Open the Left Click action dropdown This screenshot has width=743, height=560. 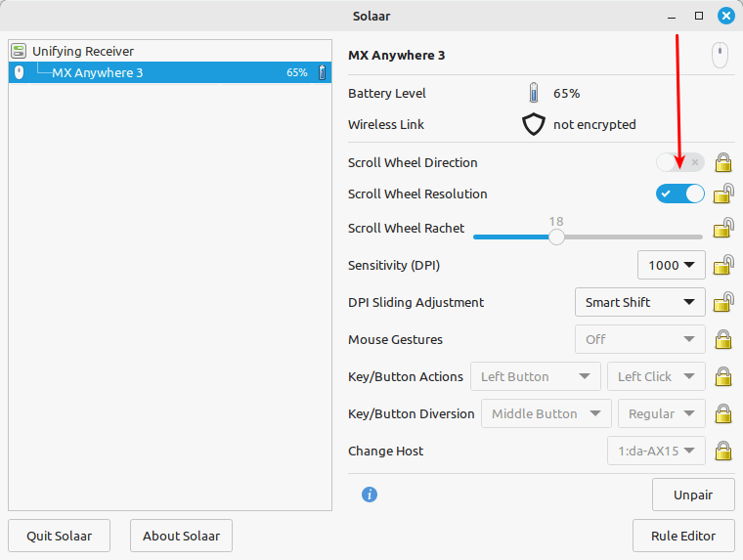[656, 376]
